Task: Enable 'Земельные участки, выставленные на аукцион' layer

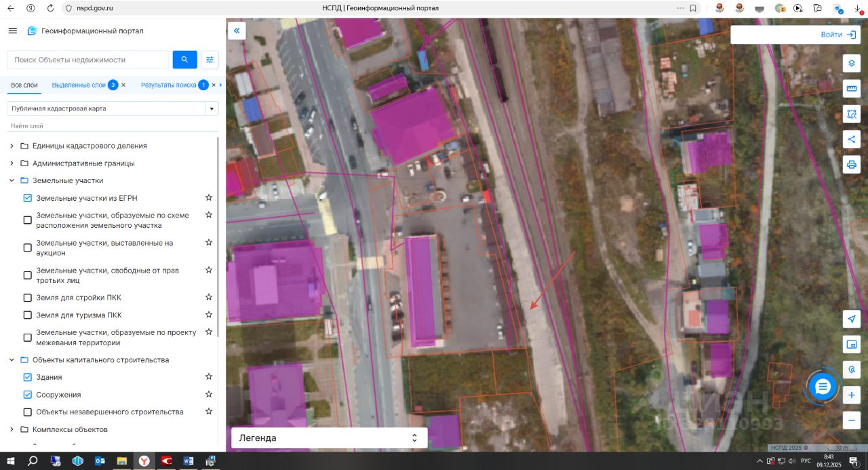Action: 28,248
